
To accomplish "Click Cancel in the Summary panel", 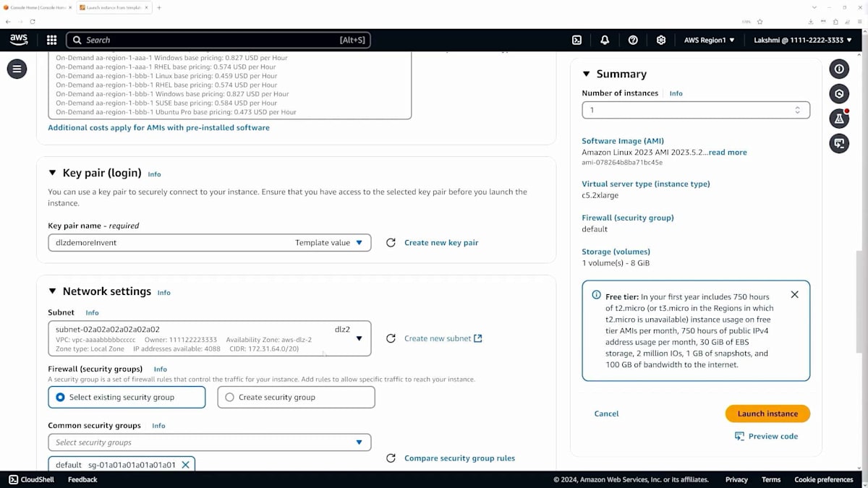I will click(606, 414).
